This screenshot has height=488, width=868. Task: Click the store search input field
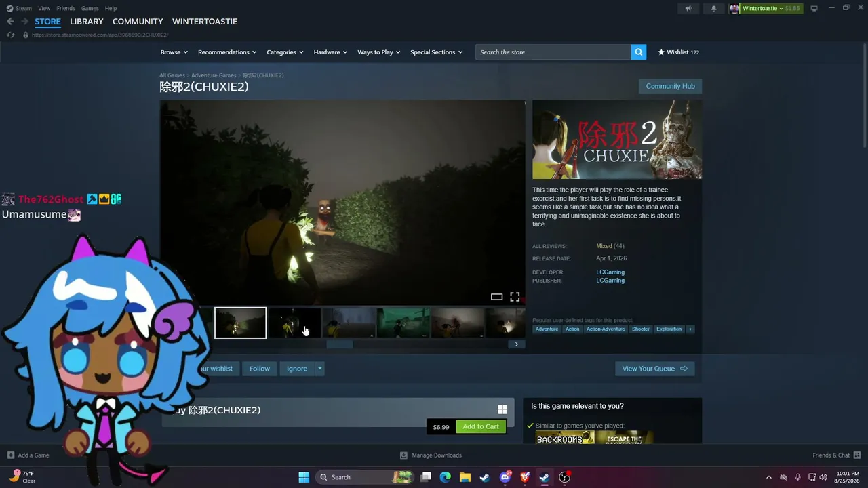pyautogui.click(x=553, y=52)
